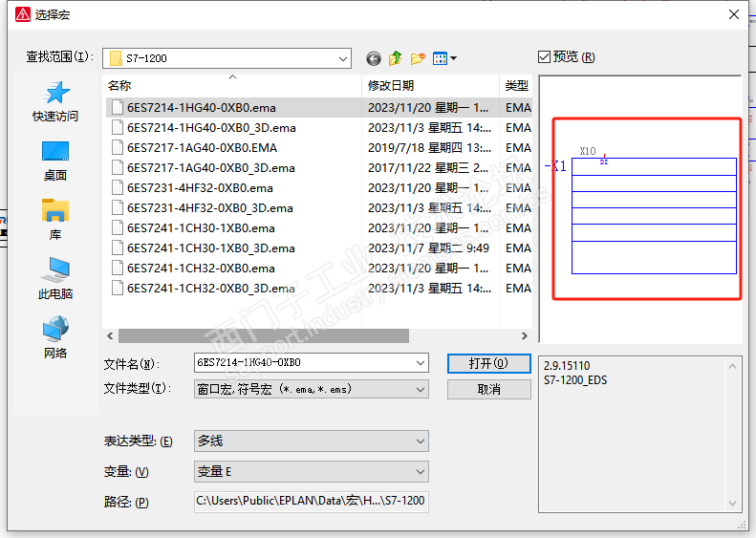Viewport: 756px width, 538px height.
Task: Open This PC (此电脑) location
Action: [55, 279]
